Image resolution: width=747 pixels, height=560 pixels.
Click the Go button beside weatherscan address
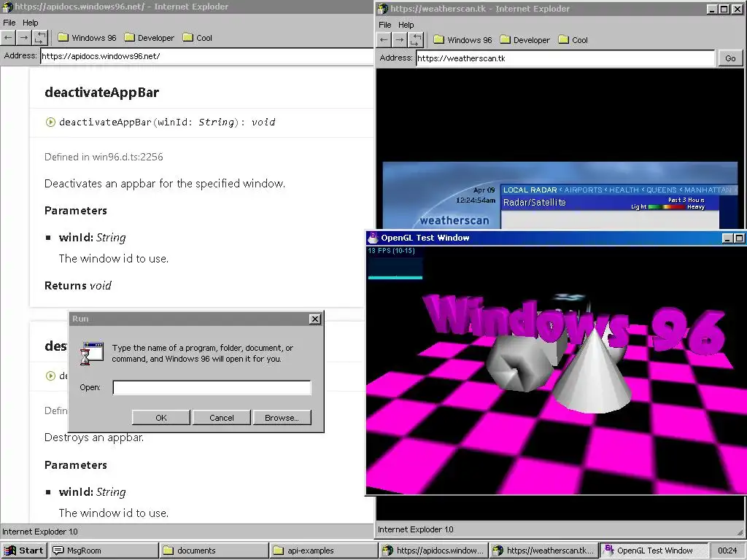pos(730,58)
